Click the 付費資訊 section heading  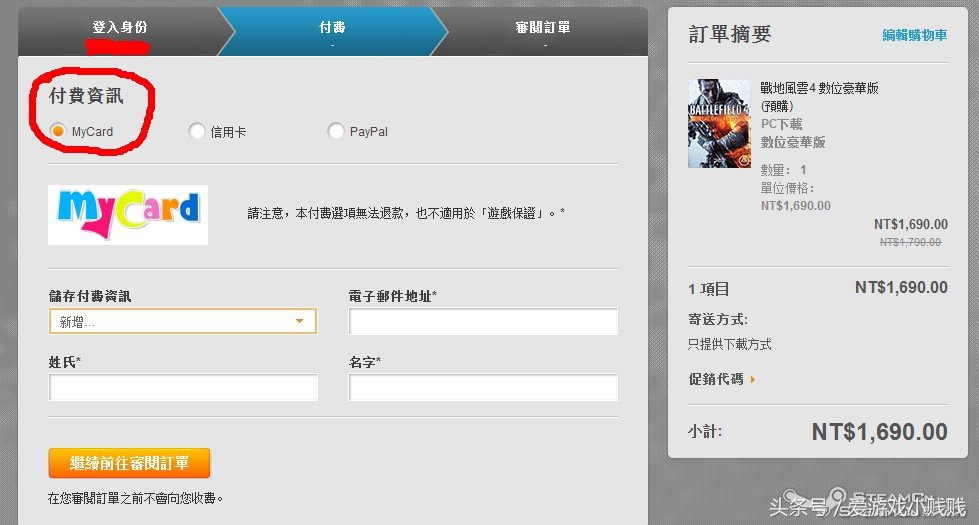(86, 96)
